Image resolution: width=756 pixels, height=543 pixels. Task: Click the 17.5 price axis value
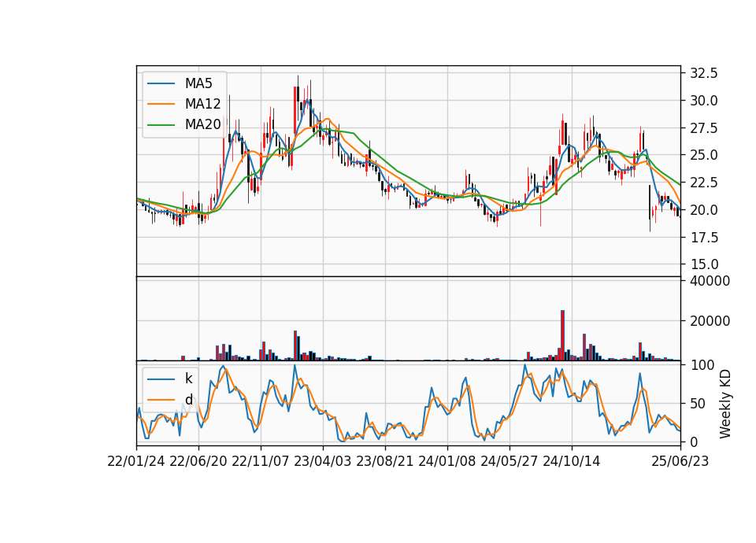click(x=704, y=238)
